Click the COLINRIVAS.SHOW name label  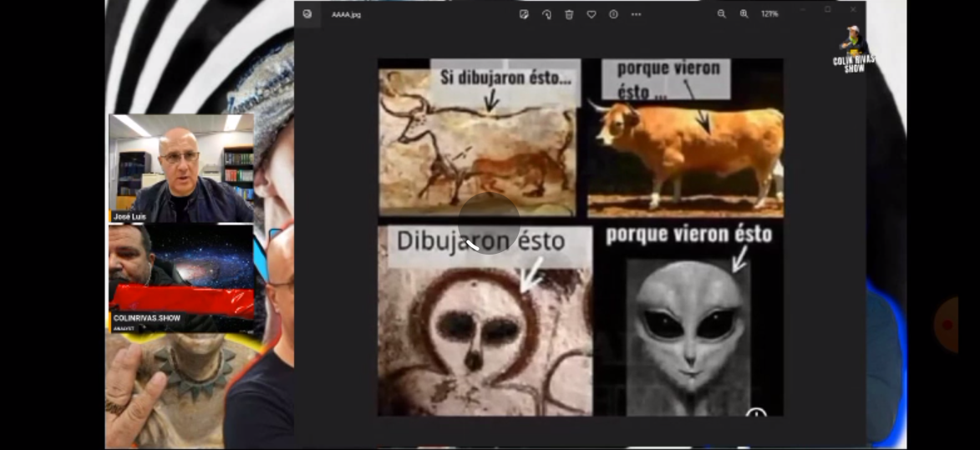click(x=148, y=318)
